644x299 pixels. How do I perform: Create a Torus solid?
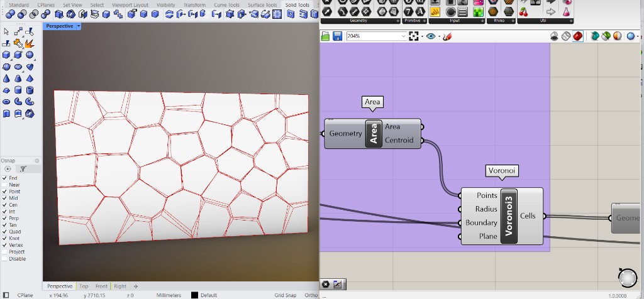[6, 102]
